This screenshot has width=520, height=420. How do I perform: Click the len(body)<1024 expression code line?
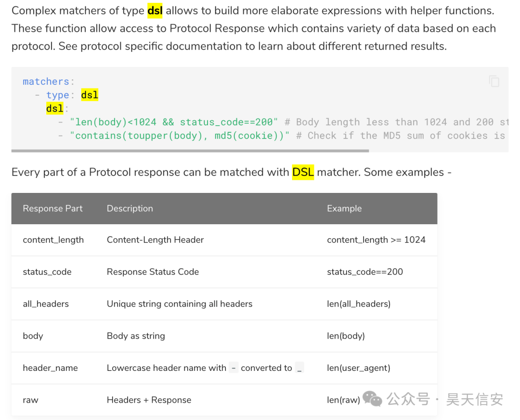(x=174, y=122)
